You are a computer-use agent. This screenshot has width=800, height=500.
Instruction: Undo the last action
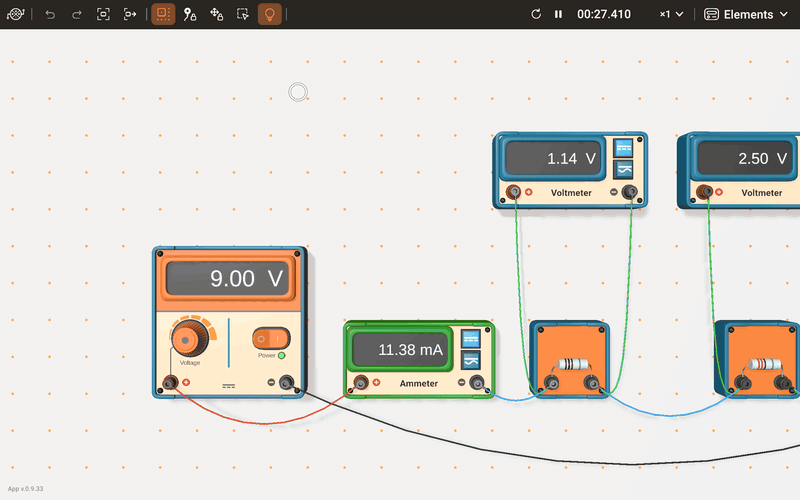coord(50,14)
